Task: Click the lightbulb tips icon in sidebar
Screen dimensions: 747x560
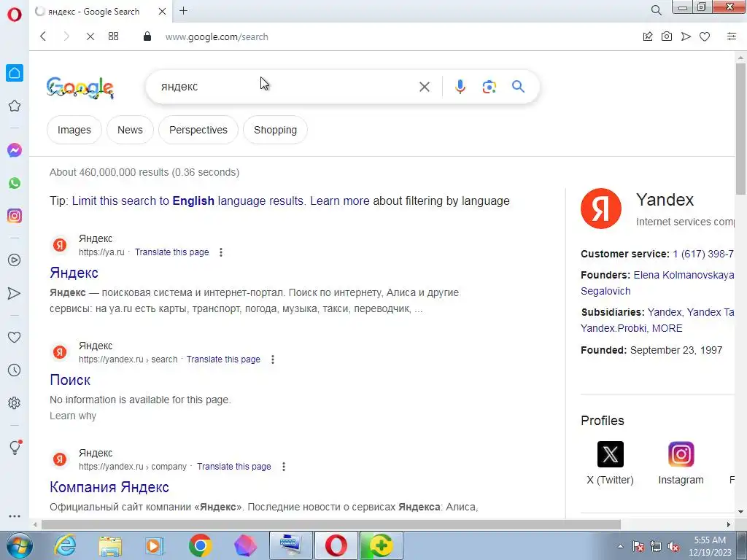Action: (x=15, y=447)
